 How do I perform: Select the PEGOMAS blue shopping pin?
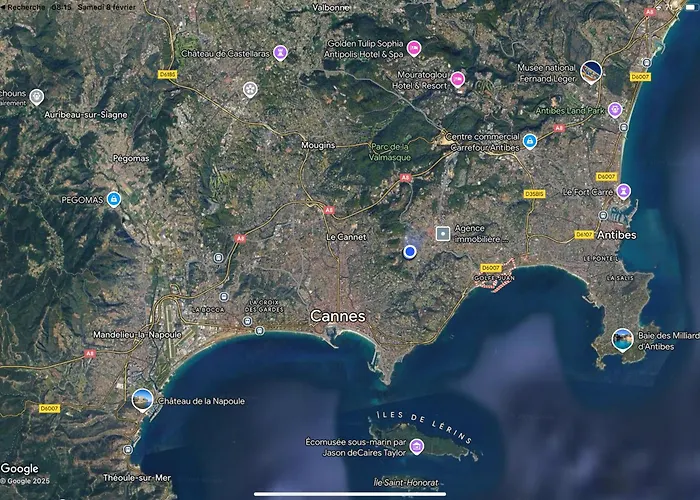114,199
